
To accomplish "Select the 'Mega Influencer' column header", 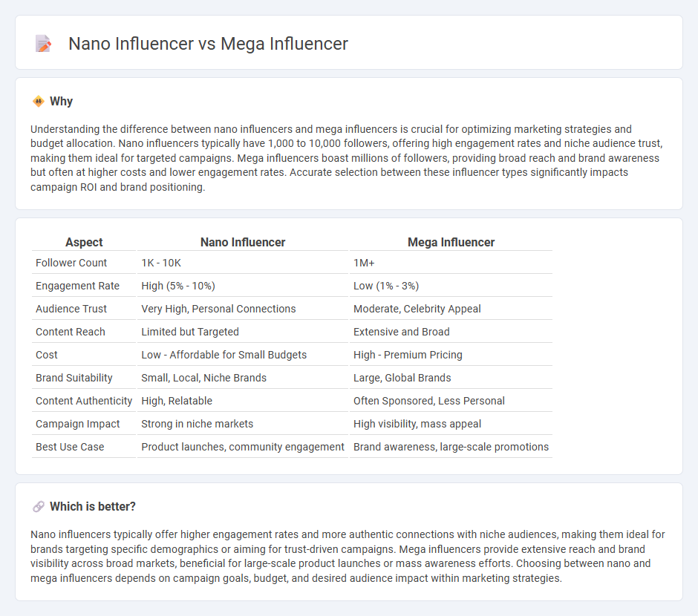I will [451, 242].
